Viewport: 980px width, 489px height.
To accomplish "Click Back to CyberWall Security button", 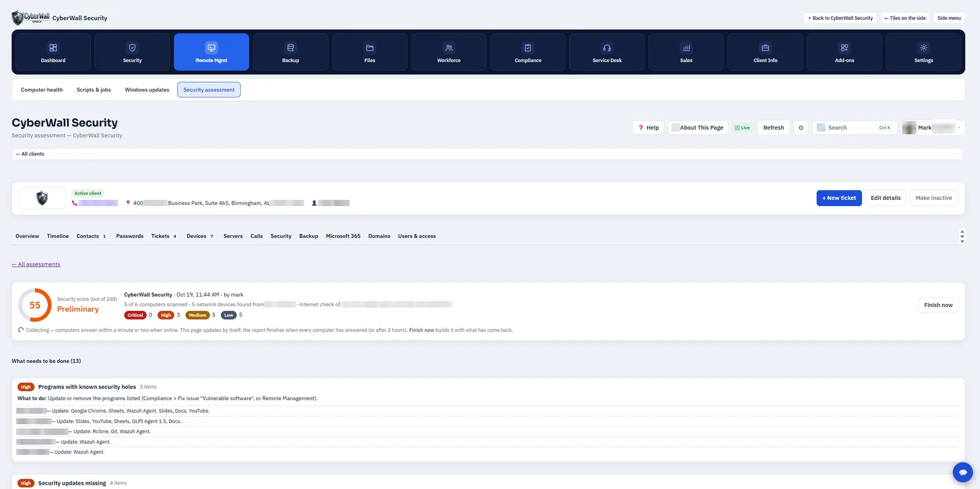I will pyautogui.click(x=840, y=18).
